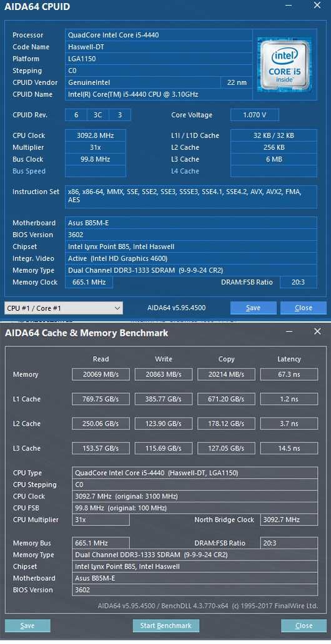Click the Bus Clock value 99.8 MHz
Screen dimensions: 331x644
coord(96,159)
